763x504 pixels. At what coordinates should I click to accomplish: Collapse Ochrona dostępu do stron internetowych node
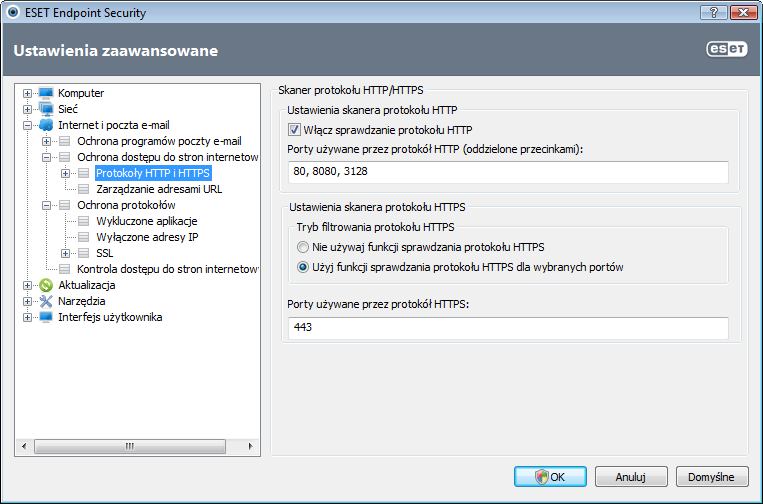point(46,158)
